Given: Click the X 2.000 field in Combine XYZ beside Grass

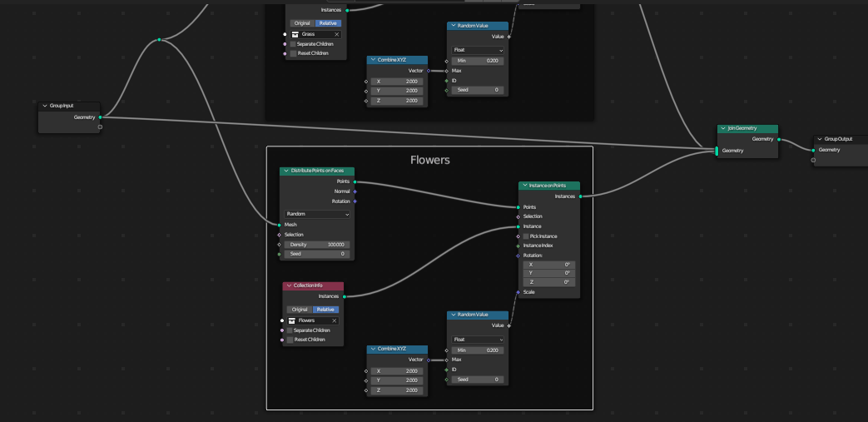Looking at the screenshot, I should 397,82.
